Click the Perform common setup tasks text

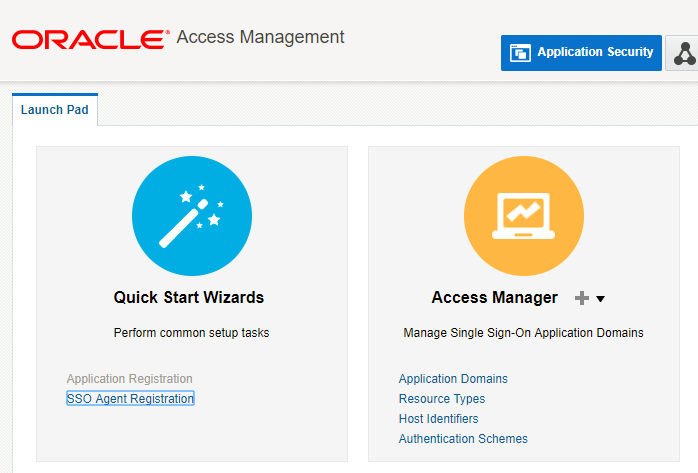point(191,333)
